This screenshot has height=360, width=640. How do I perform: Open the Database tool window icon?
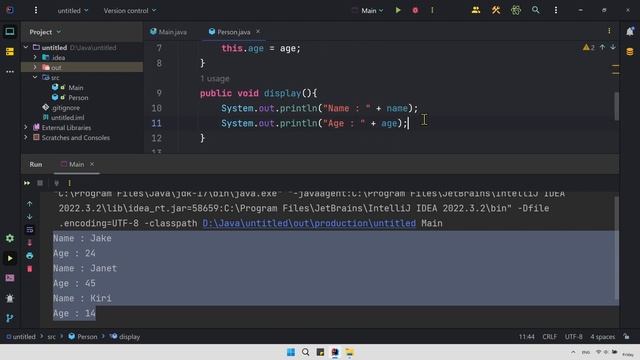click(630, 52)
